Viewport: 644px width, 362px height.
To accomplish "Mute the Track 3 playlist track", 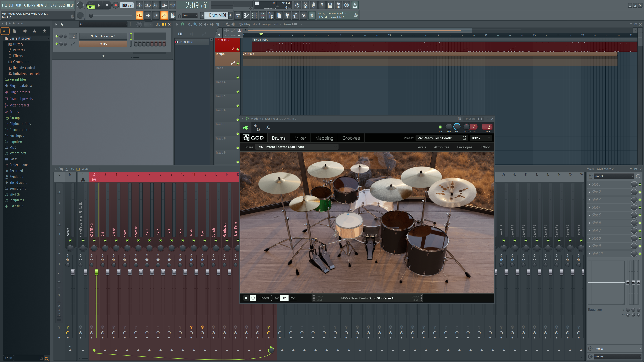I will (x=238, y=77).
